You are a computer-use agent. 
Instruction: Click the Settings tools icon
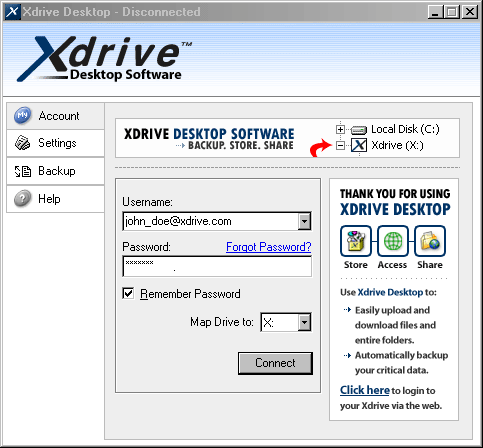22,143
